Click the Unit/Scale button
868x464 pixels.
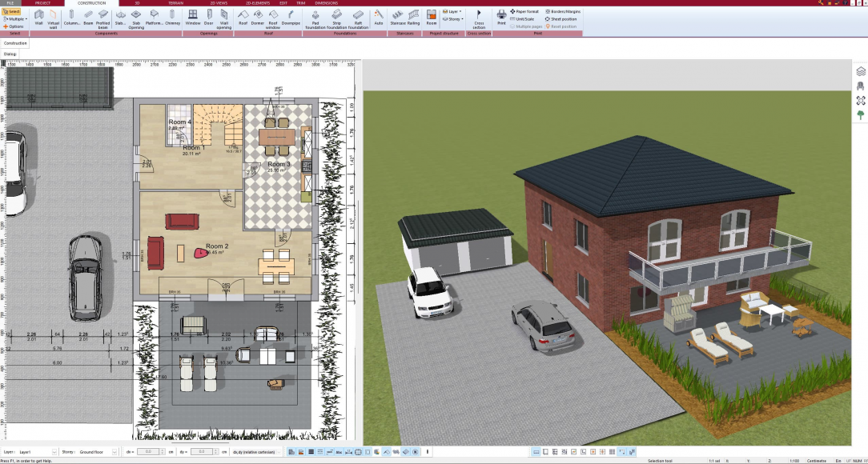tap(524, 19)
